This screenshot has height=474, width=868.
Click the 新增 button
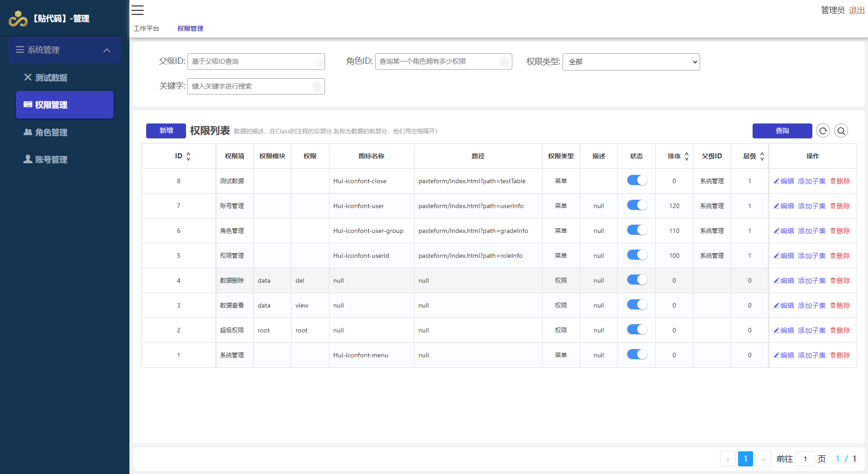point(166,131)
